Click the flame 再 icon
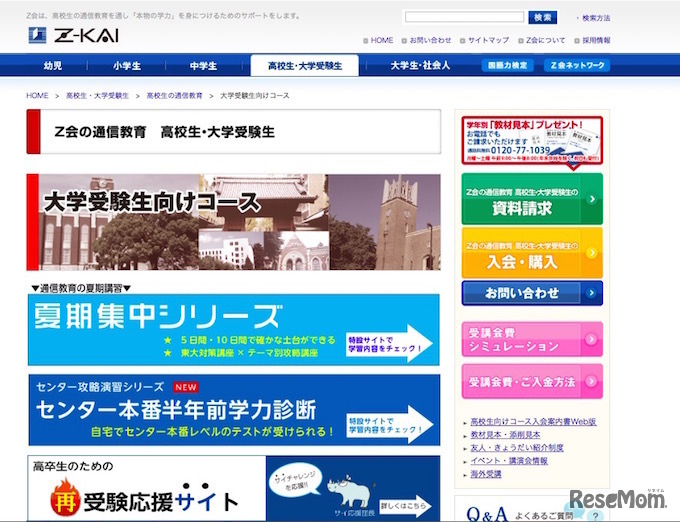 point(65,498)
